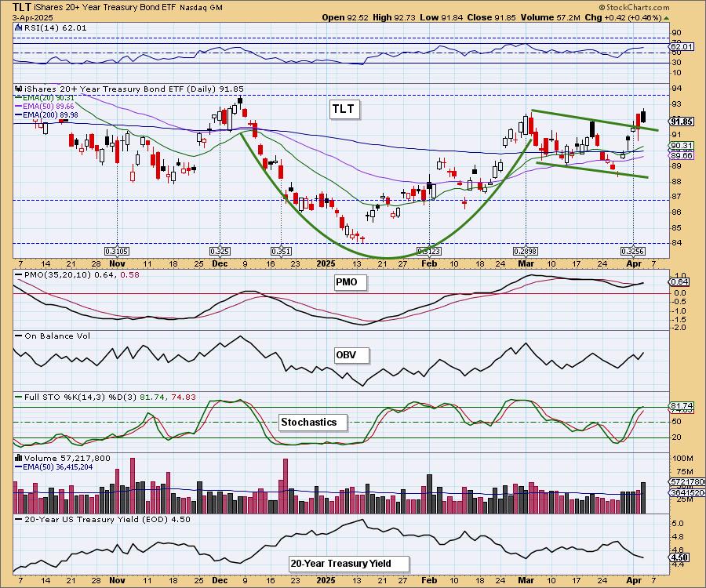Click the Mar month marker on price axis
The width and height of the screenshot is (706, 588).
point(526,263)
